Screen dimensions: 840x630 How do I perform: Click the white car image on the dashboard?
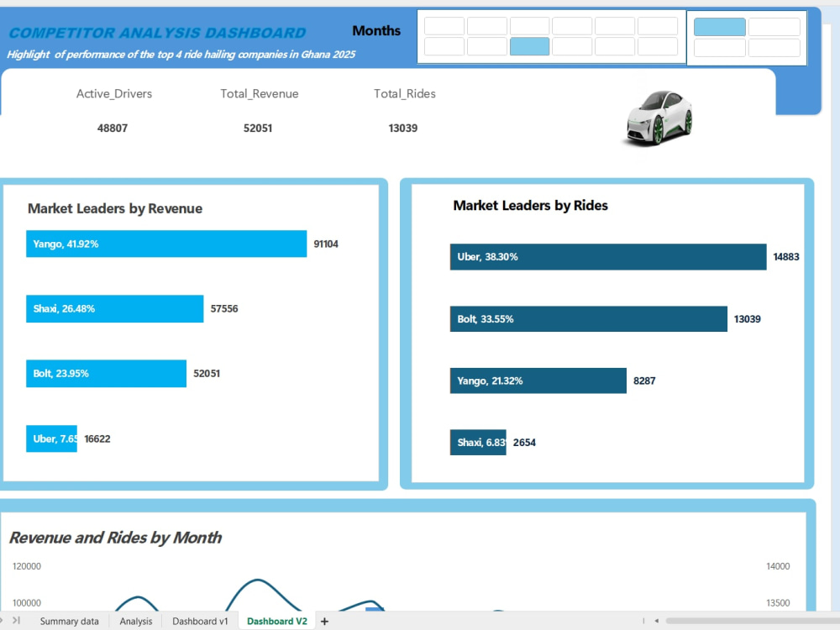[659, 118]
